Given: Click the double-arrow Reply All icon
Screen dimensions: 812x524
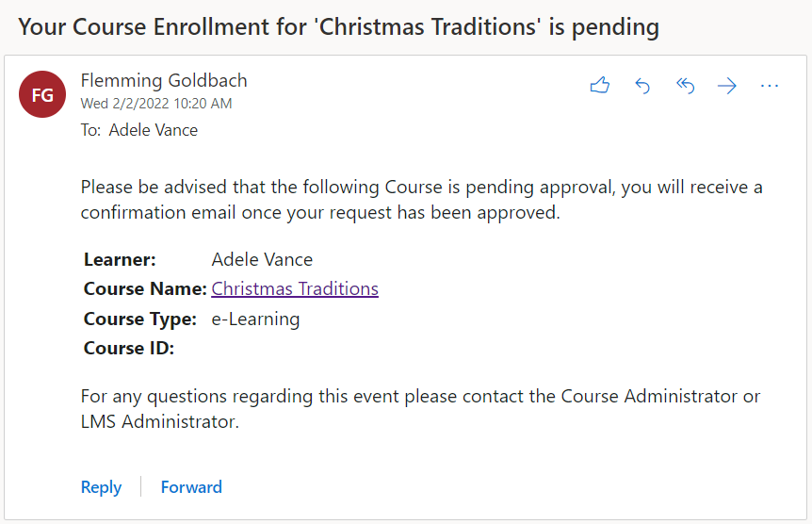Looking at the screenshot, I should (685, 86).
